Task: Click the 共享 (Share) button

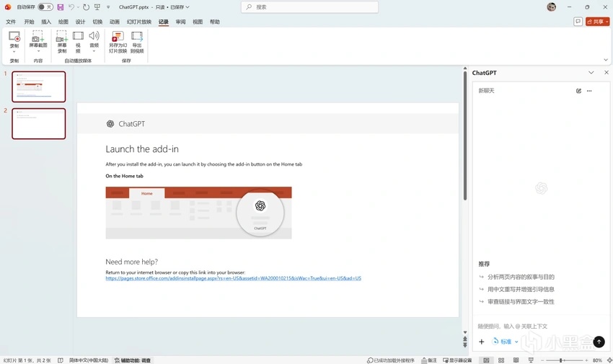Action: (597, 22)
